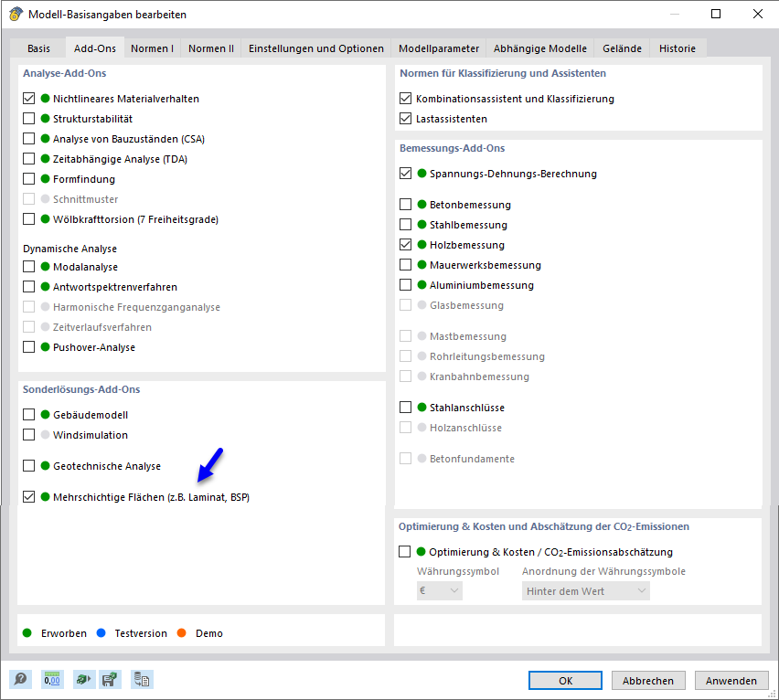
Task: Click the Abbrechen button to cancel
Action: coord(648,680)
